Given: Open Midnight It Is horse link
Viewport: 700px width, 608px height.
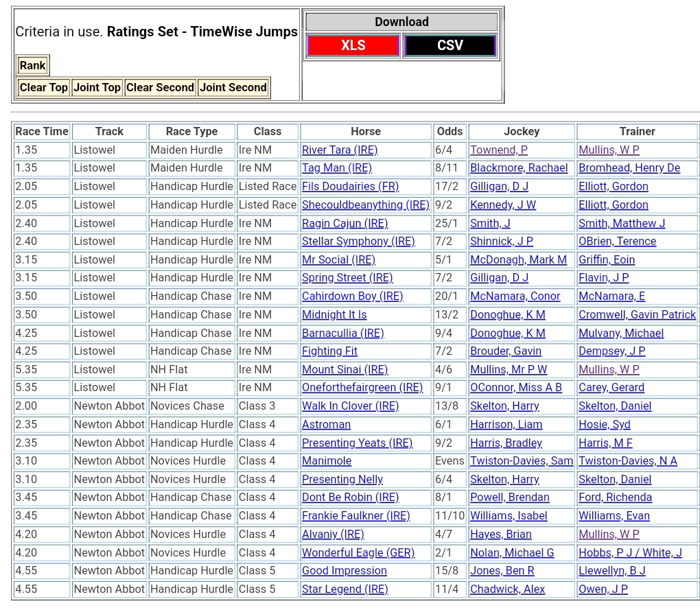Looking at the screenshot, I should (x=334, y=314).
